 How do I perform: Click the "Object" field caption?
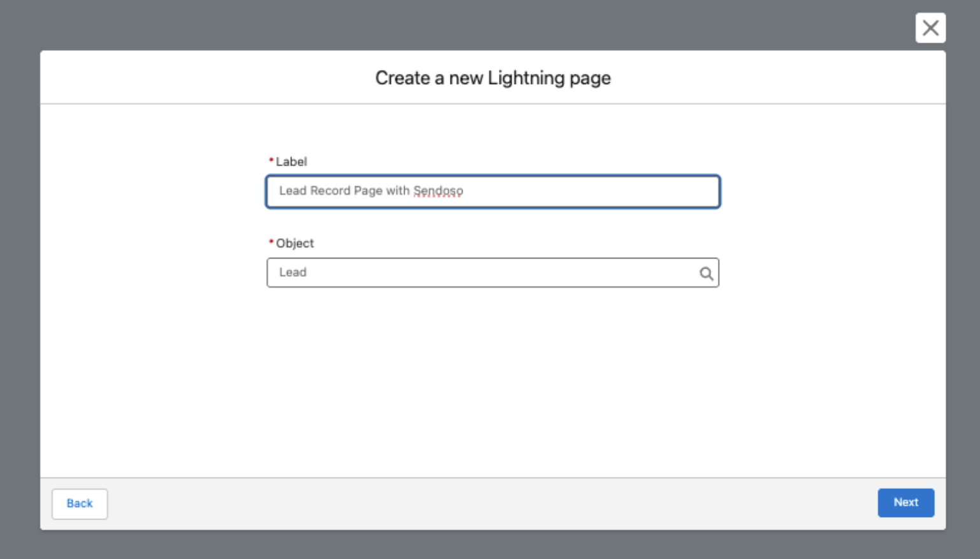[295, 243]
